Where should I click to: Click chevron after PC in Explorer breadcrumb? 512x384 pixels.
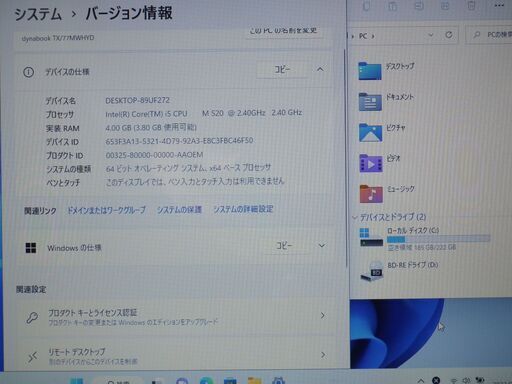coord(373,36)
